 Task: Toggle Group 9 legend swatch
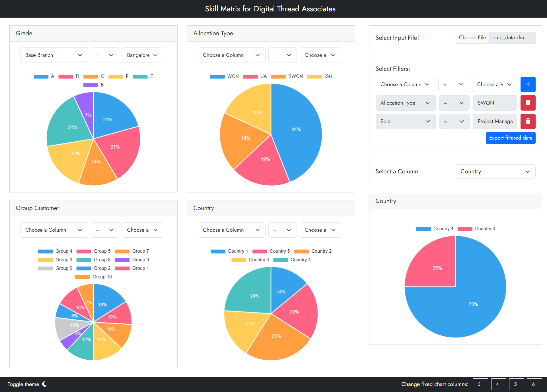click(x=122, y=260)
